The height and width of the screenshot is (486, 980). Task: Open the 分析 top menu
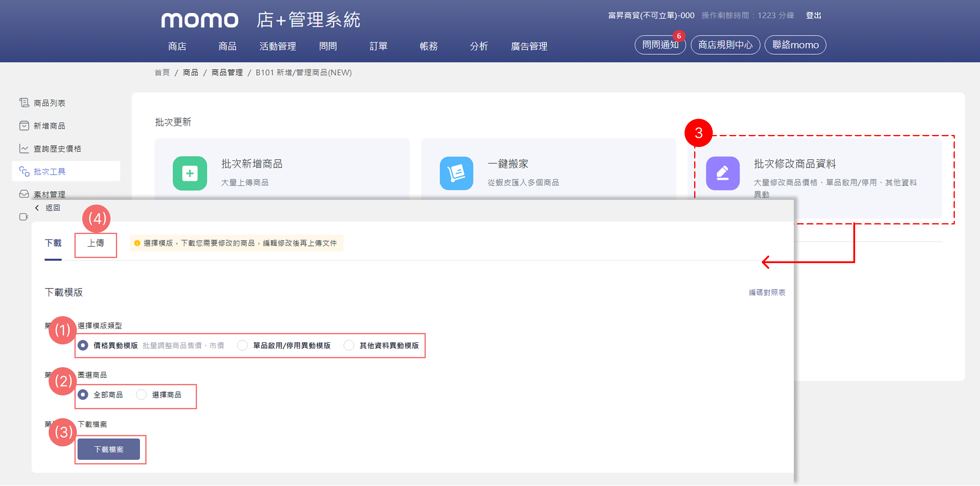pyautogui.click(x=479, y=46)
